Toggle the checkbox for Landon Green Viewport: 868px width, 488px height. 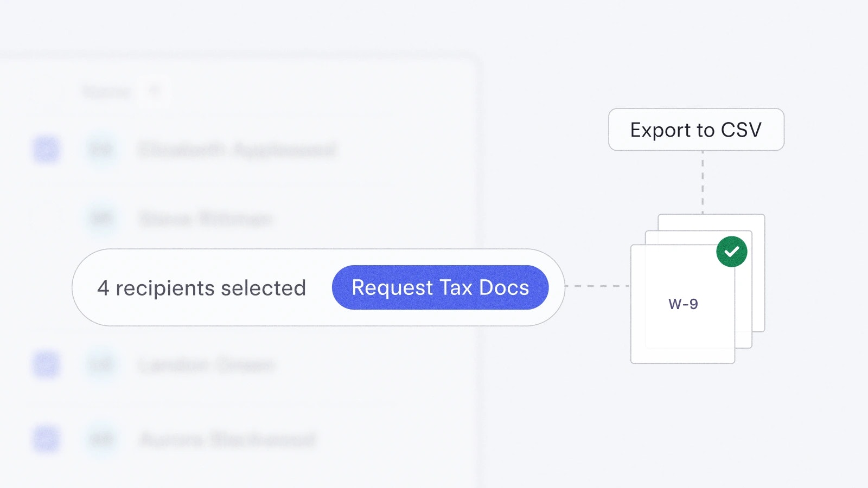(47, 364)
